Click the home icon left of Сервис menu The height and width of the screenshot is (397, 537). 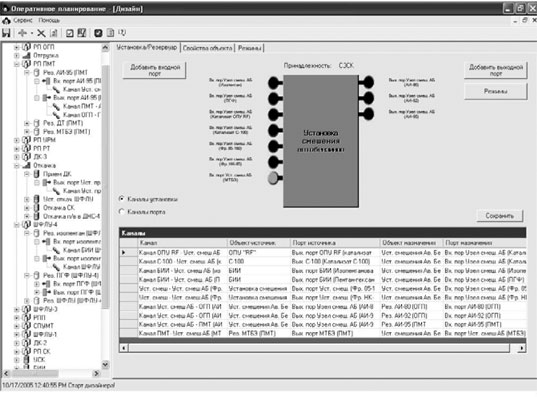[6, 21]
